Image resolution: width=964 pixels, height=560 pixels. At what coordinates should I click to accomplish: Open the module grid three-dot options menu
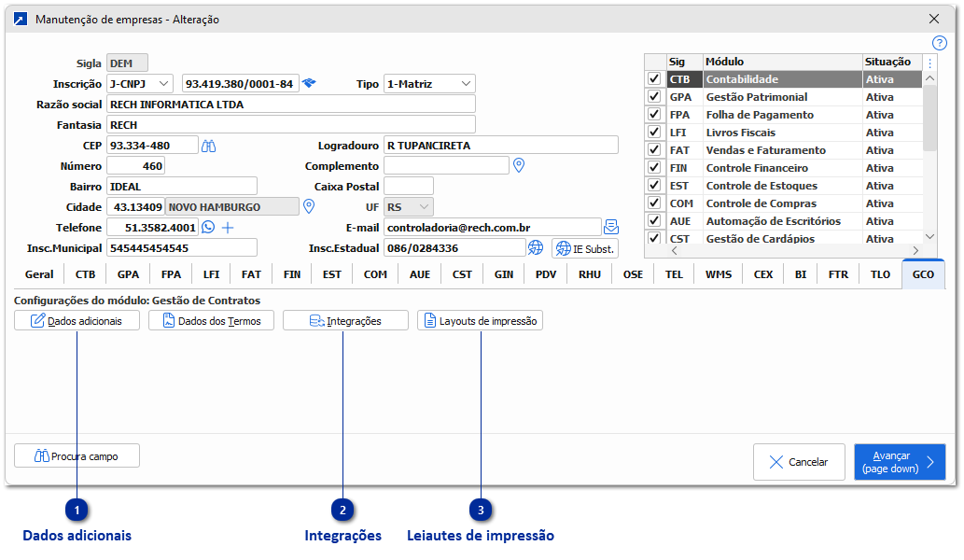(929, 63)
